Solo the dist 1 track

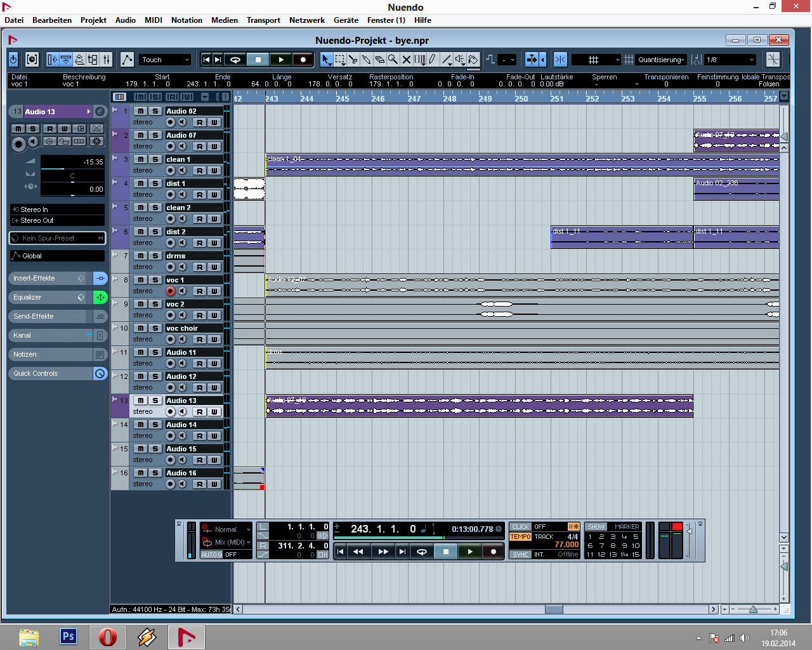coord(155,183)
